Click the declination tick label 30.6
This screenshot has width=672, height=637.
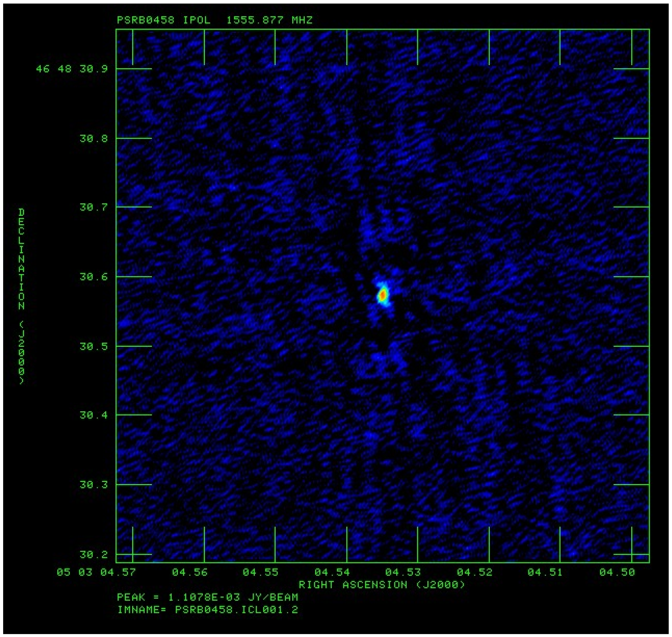point(94,277)
